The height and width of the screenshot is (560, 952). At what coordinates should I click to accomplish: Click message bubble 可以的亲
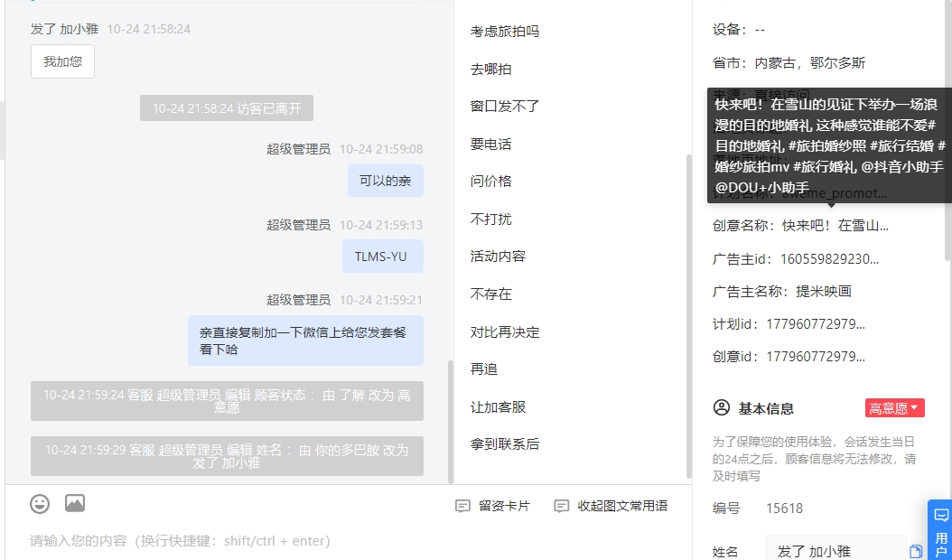click(385, 181)
